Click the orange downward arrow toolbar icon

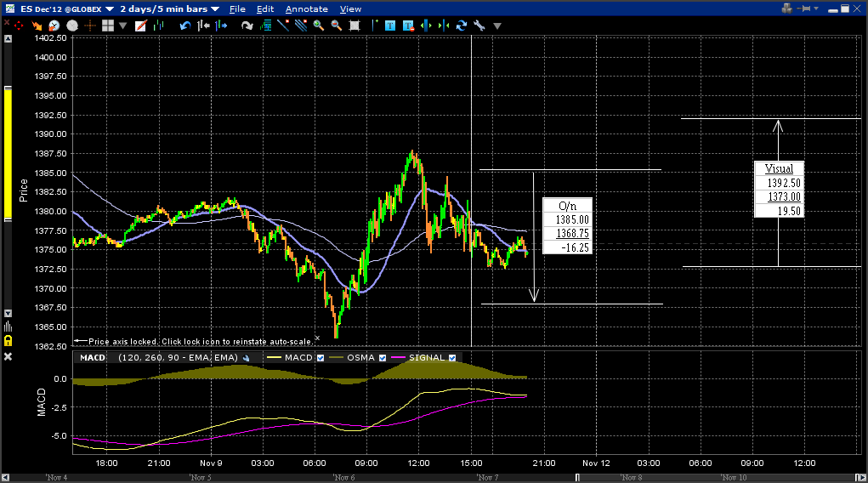pos(37,26)
